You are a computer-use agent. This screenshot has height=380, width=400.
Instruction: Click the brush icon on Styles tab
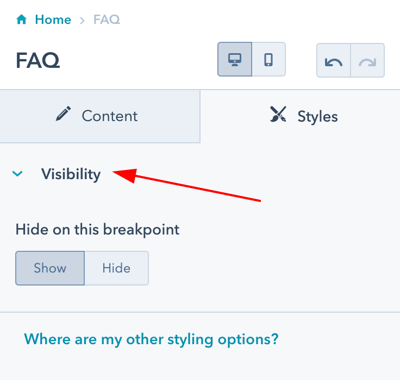[x=278, y=114]
